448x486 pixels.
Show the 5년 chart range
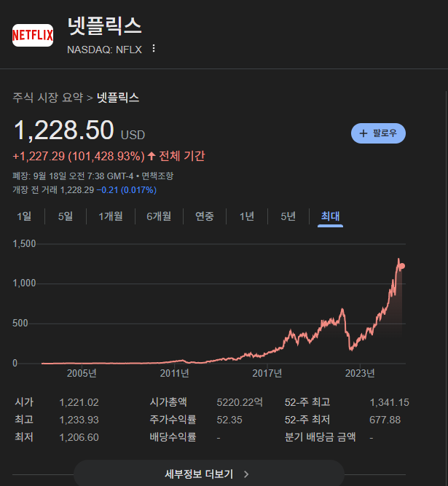click(288, 216)
